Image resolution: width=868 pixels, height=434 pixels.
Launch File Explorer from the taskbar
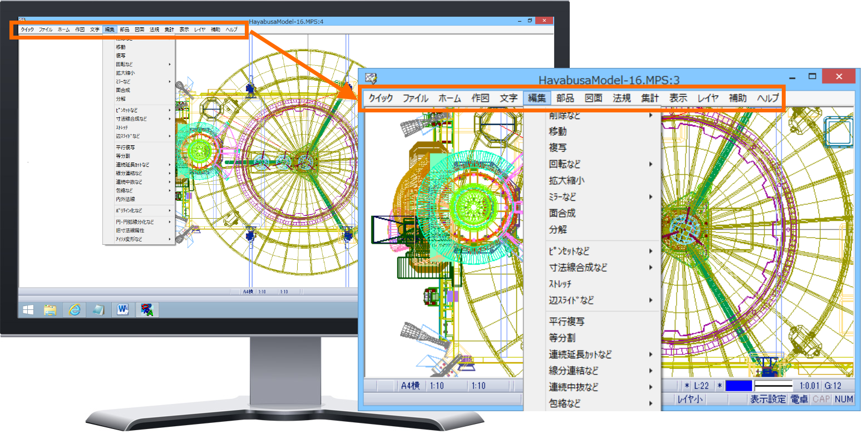[51, 310]
